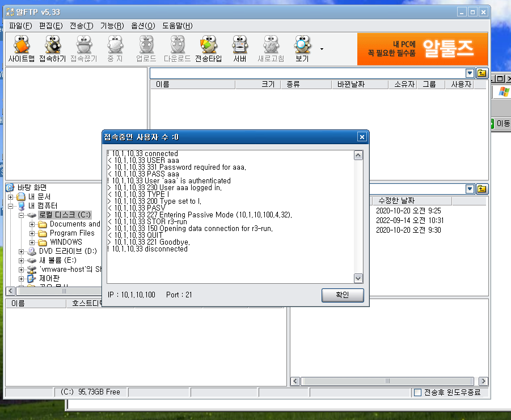Click the remote address input field
The width and height of the screenshot is (511, 420).
(x=307, y=73)
